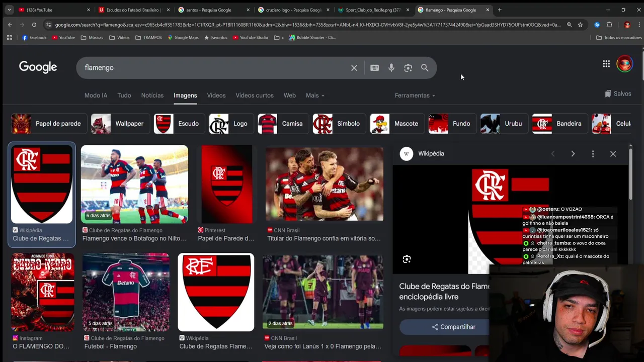Open the Google account profile picture

624,64
